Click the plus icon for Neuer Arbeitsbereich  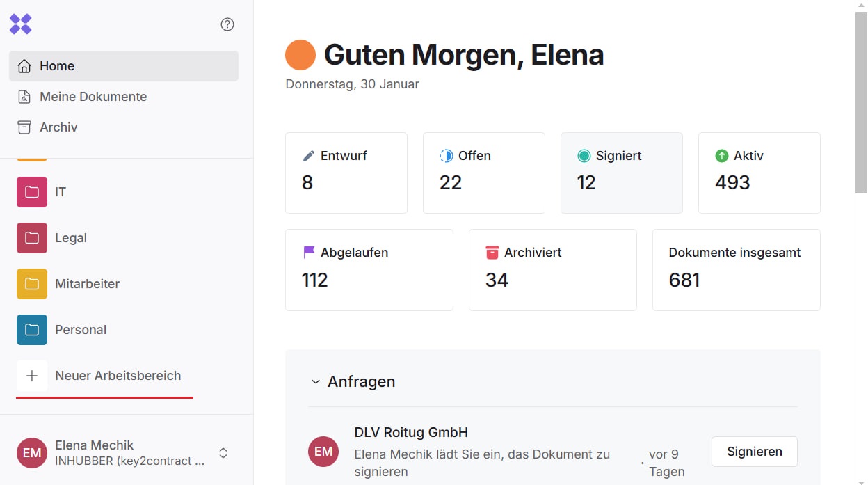32,376
